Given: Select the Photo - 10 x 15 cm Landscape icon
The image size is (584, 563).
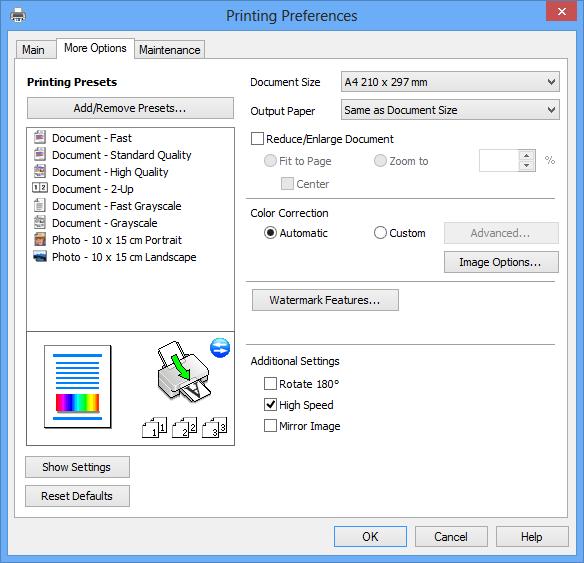Looking at the screenshot, I should [x=40, y=257].
